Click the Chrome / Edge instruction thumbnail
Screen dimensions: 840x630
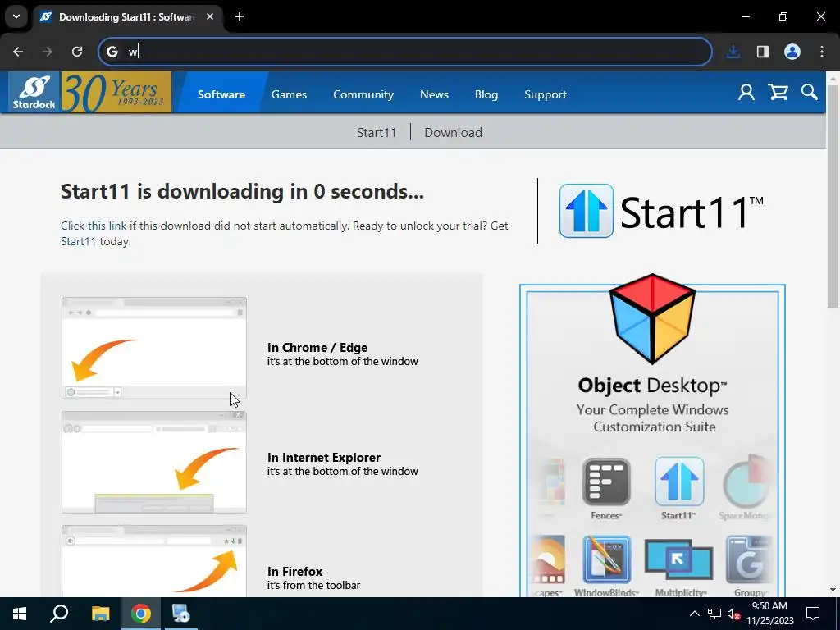[x=154, y=348]
